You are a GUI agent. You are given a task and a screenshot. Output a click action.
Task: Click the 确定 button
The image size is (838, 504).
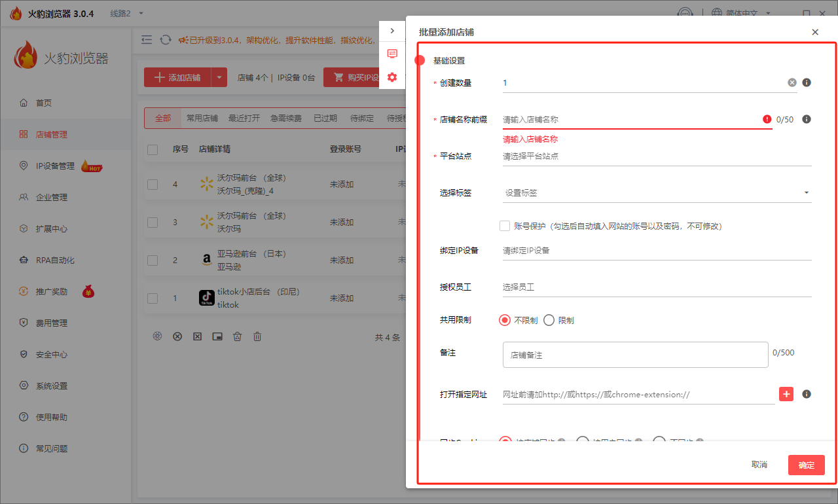point(806,465)
